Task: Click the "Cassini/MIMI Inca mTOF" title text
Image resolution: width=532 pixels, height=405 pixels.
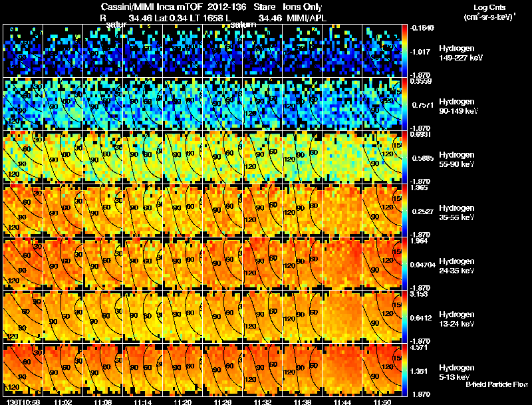Action: coord(152,7)
